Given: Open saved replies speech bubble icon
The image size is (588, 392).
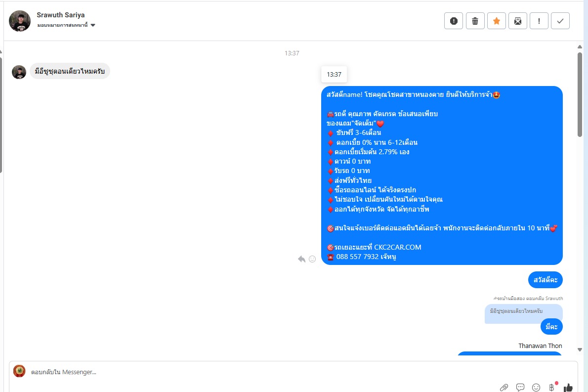Looking at the screenshot, I should (x=520, y=387).
